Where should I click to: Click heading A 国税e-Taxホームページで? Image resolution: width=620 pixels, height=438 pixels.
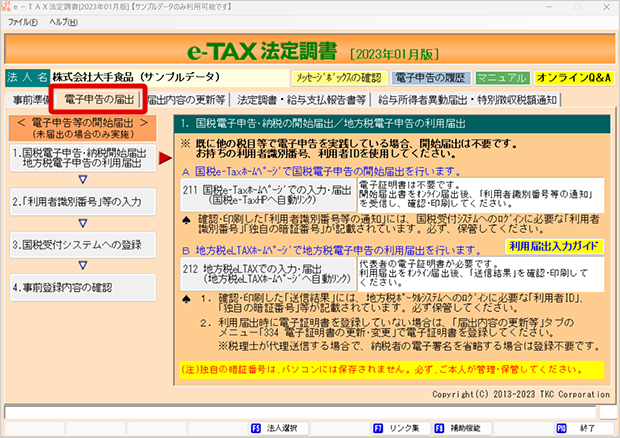(321, 172)
